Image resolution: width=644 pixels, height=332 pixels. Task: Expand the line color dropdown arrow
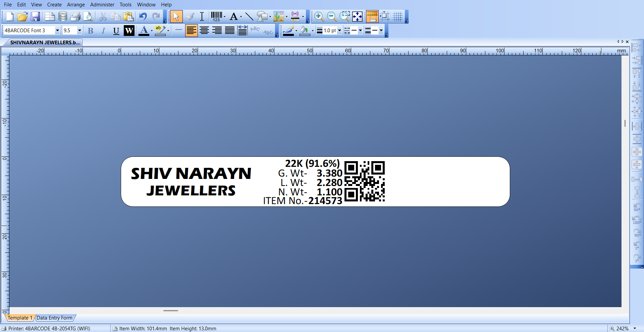[296, 31]
